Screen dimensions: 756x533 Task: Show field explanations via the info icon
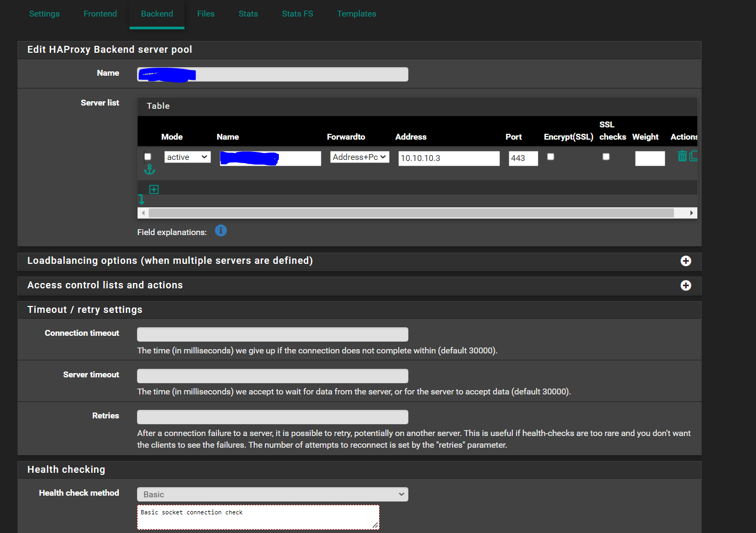[221, 230]
